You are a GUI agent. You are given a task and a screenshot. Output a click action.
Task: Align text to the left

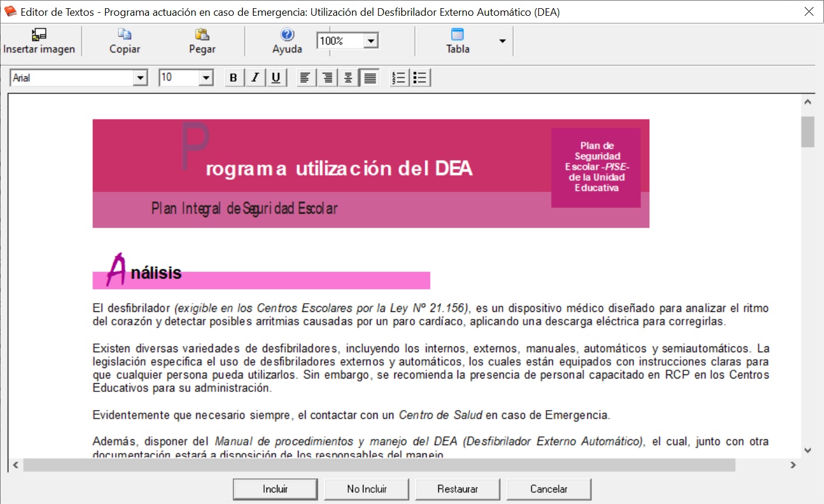305,78
